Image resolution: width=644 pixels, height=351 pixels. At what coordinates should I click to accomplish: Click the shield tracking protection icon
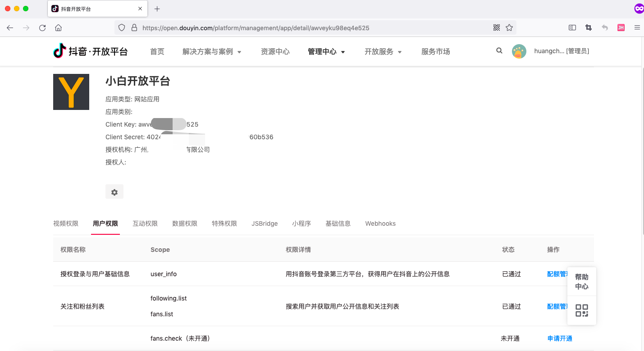pyautogui.click(x=122, y=27)
